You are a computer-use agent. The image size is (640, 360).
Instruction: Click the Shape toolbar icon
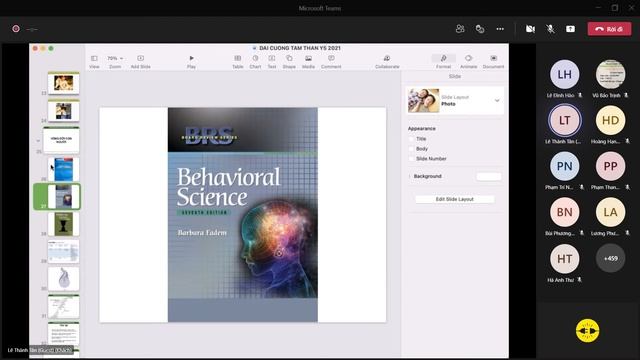289,58
